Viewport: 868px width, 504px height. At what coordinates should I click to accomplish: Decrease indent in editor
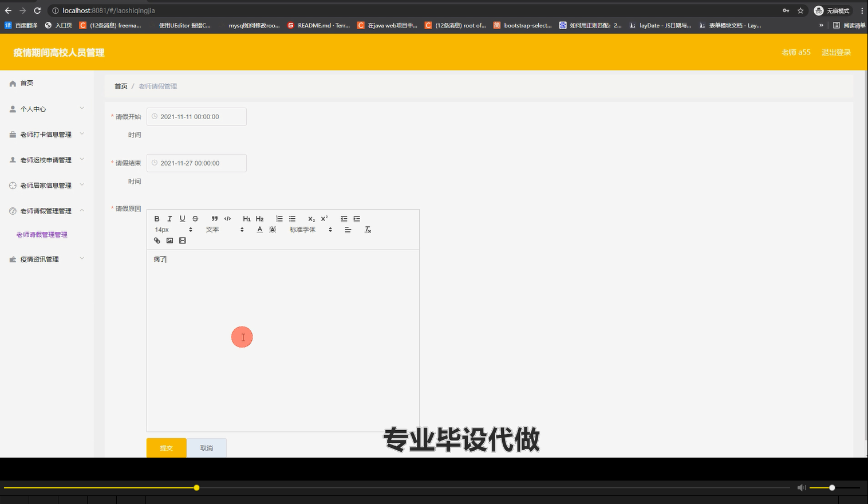coord(344,219)
